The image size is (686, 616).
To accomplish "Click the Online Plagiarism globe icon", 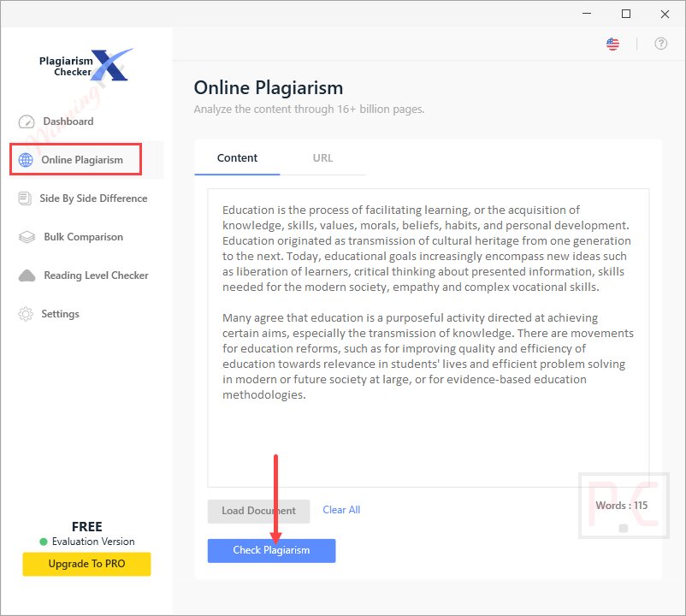I will click(26, 160).
